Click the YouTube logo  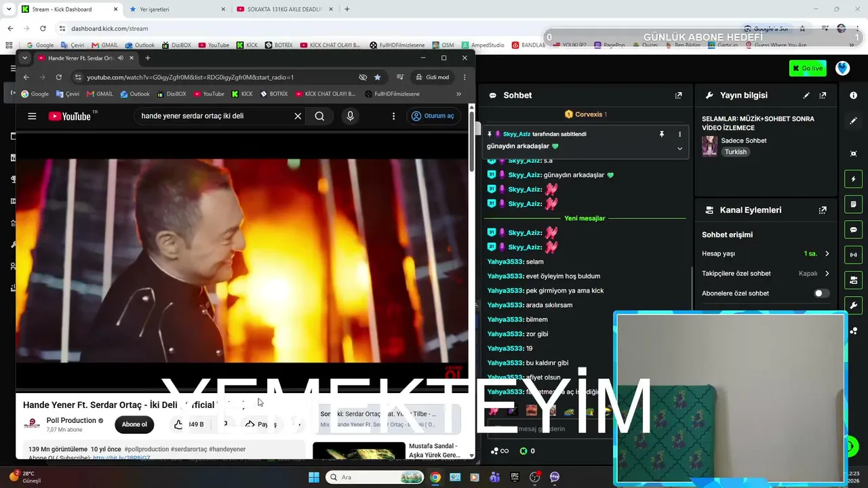coord(70,116)
